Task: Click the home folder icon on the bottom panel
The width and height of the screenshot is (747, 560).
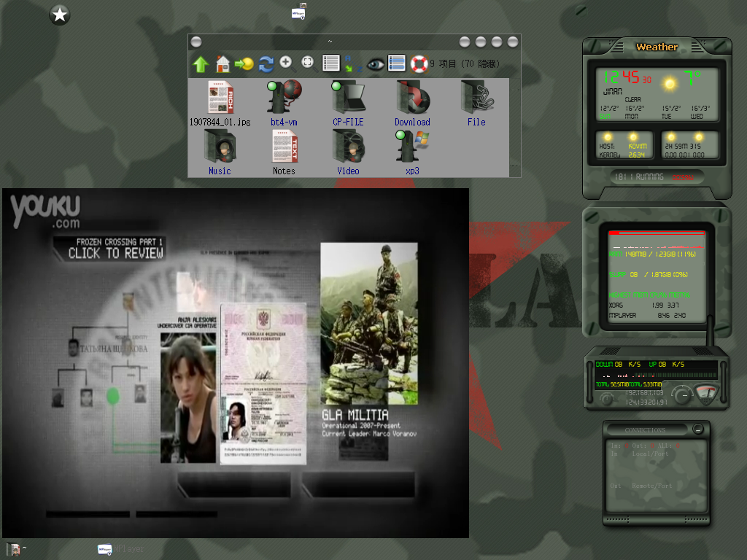Action: (x=13, y=549)
